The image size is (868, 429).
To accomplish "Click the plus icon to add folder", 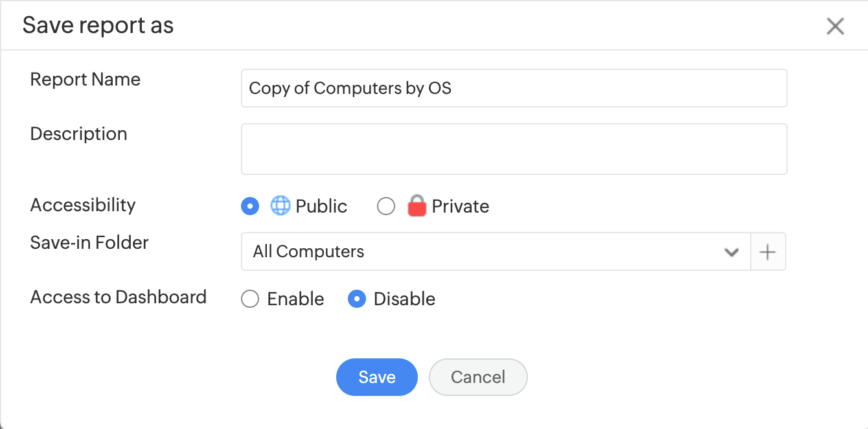I will (768, 252).
